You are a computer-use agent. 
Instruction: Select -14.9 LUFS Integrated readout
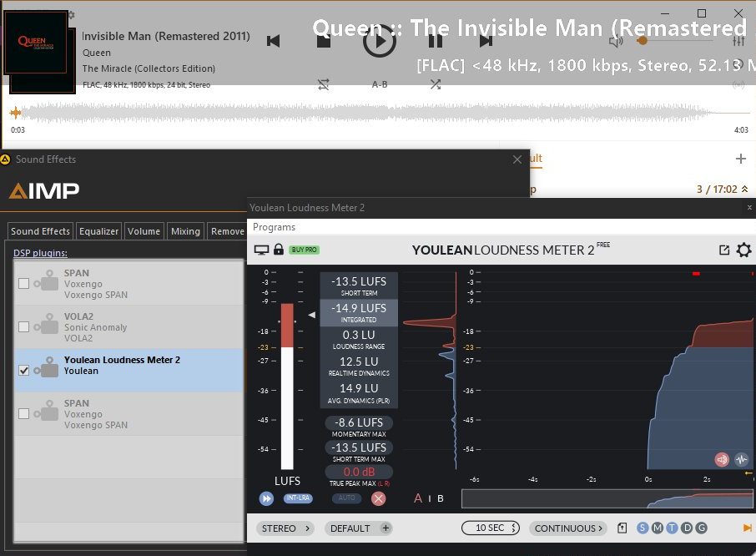359,312
